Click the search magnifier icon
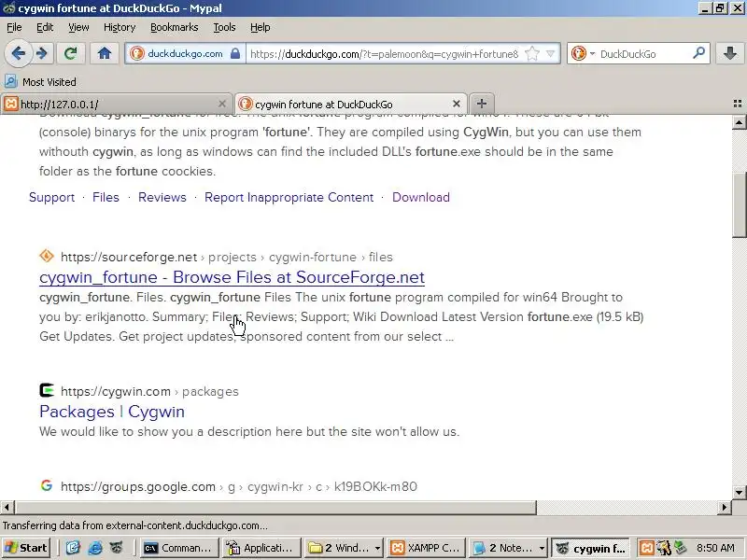Screen dimensions: 747x560 click(x=698, y=53)
